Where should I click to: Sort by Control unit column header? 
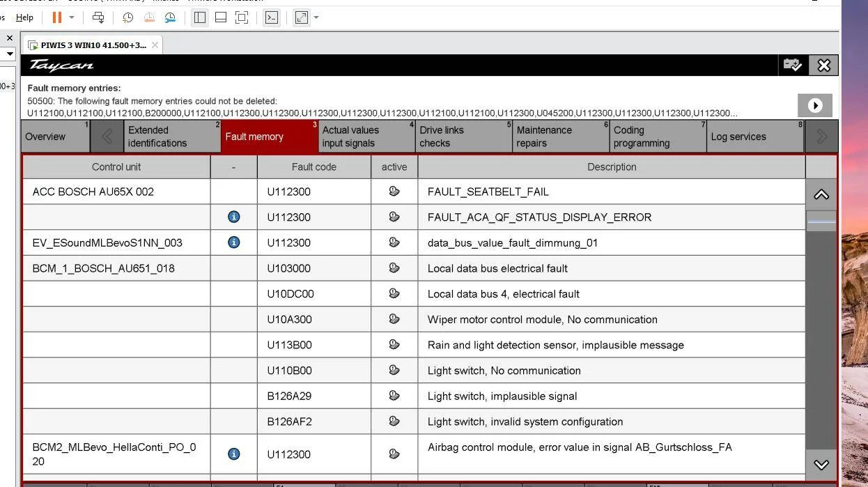click(x=116, y=167)
